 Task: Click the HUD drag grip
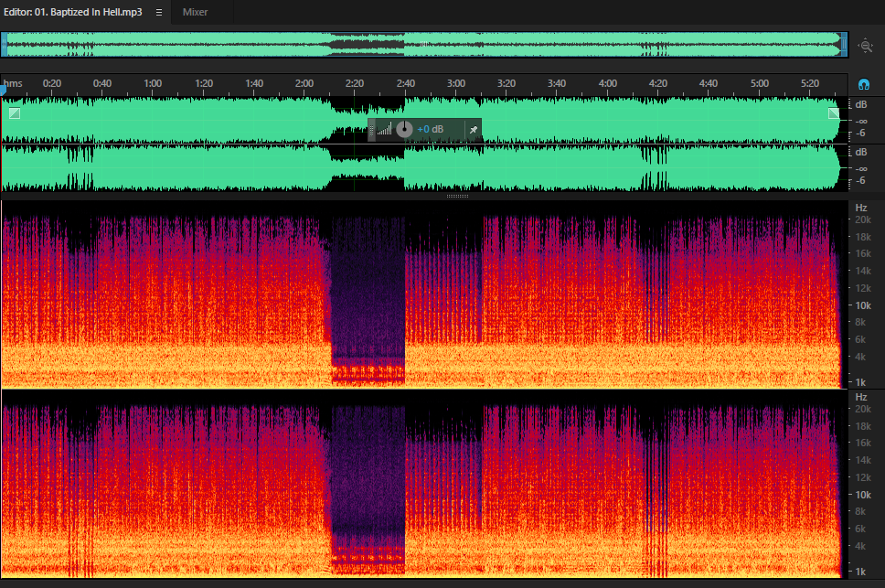[371, 130]
